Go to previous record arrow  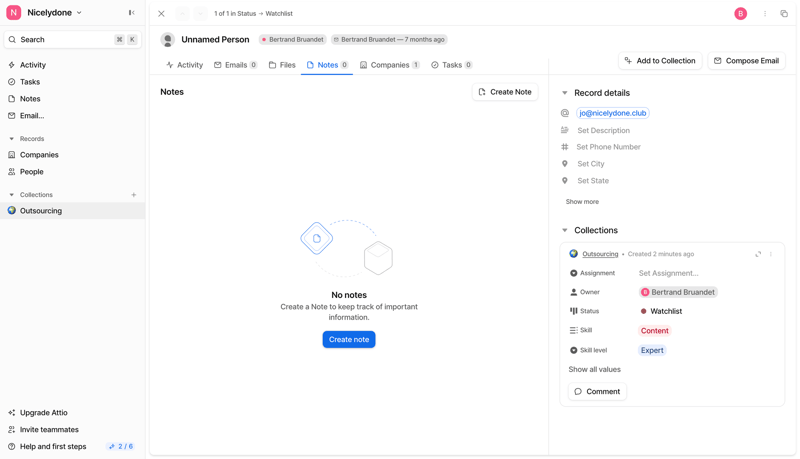pos(182,14)
